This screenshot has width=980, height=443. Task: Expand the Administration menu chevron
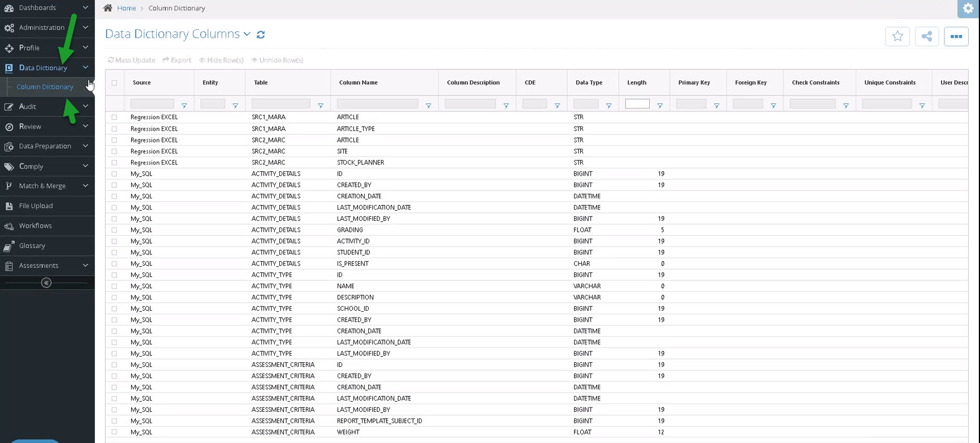coord(85,27)
